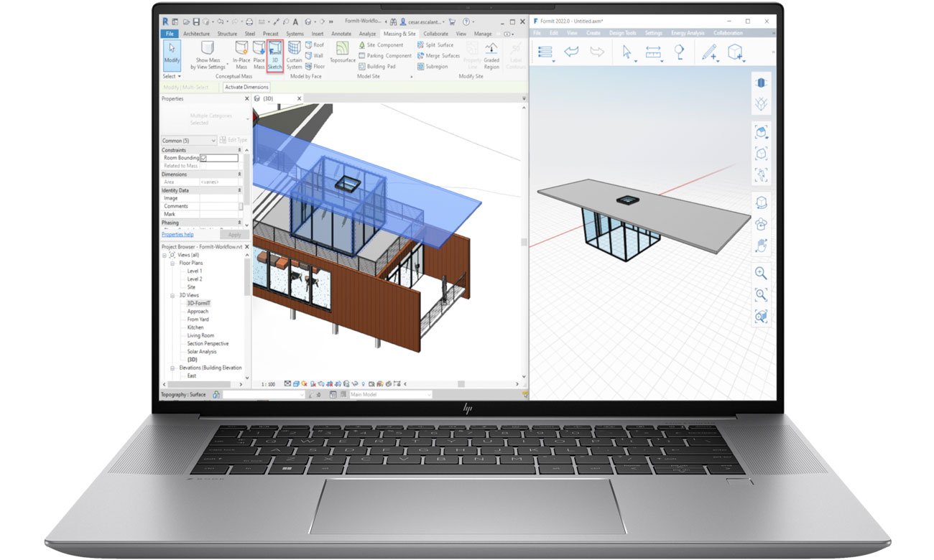The image size is (934, 560).
Task: Create a Subregion
Action: (433, 66)
